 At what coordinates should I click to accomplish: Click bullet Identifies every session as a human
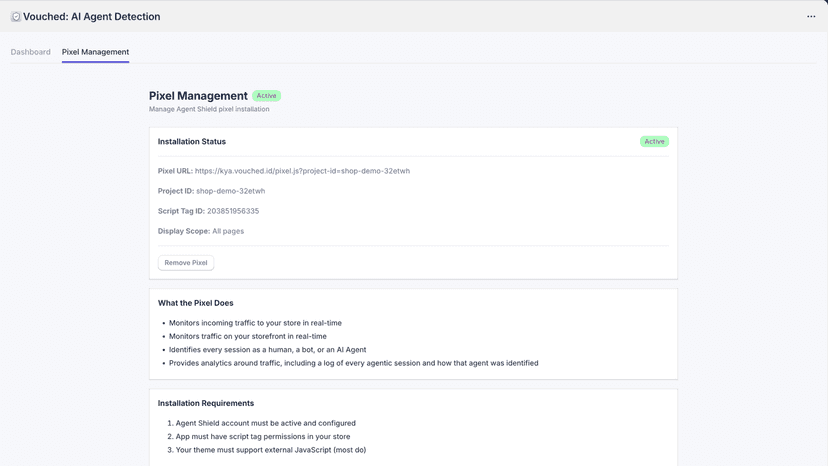coord(267,350)
